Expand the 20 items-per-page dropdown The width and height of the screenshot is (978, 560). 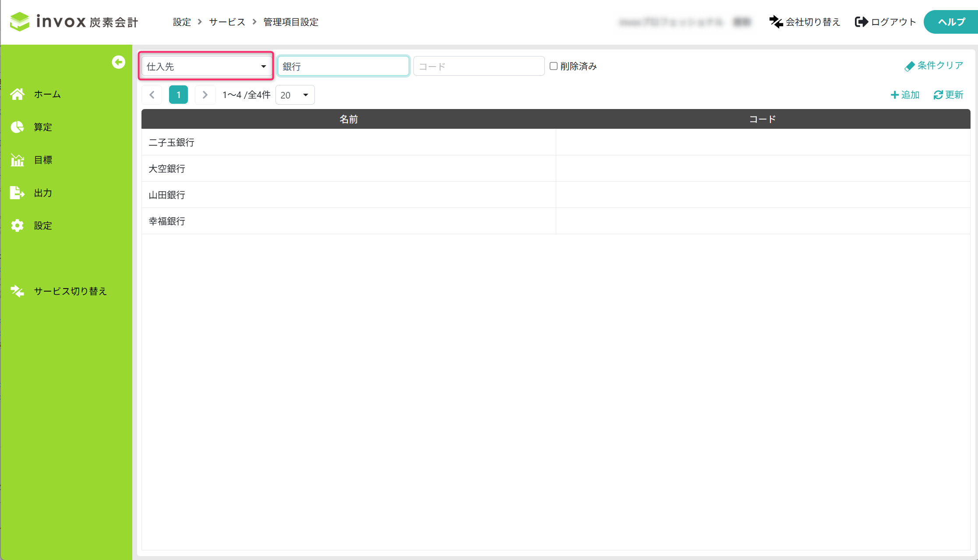tap(295, 95)
